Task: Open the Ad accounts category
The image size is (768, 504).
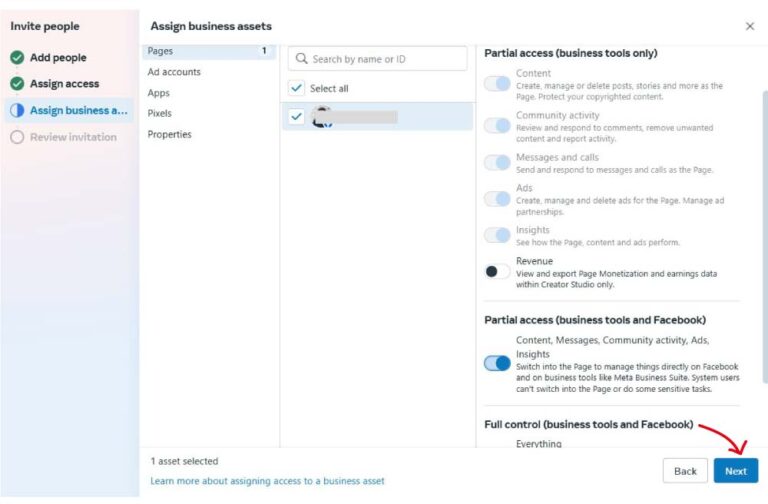Action: click(x=174, y=72)
